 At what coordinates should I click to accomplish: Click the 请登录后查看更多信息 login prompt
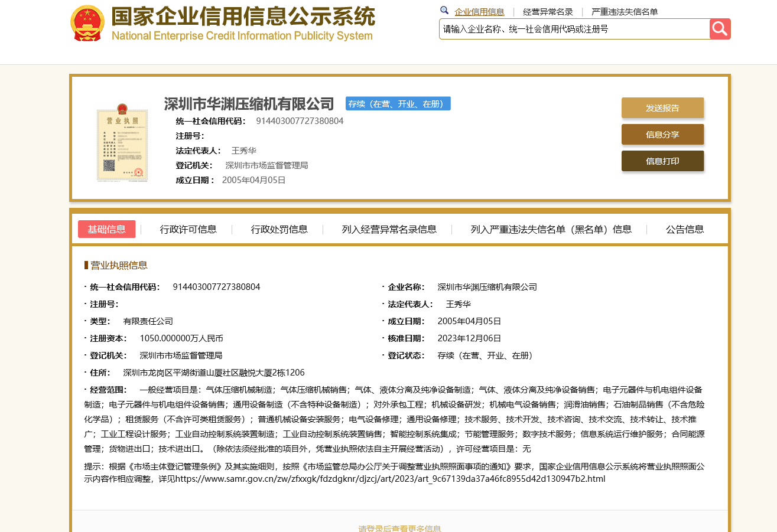click(x=399, y=528)
